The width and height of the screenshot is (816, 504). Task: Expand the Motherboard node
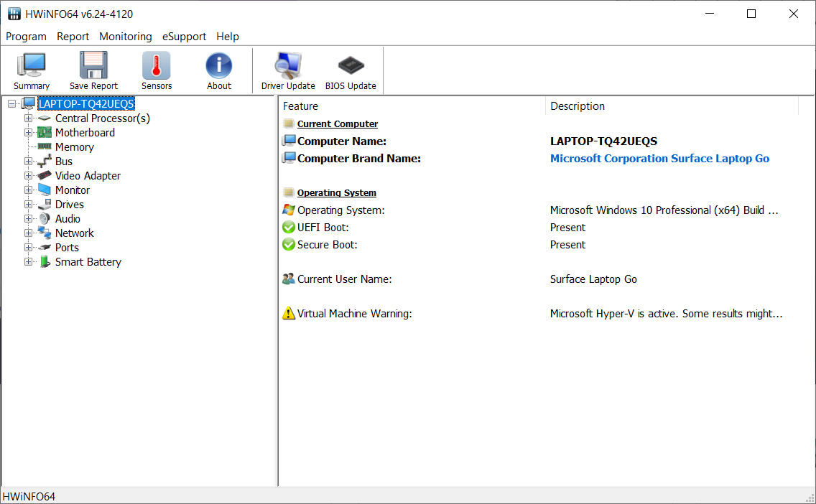tap(29, 132)
